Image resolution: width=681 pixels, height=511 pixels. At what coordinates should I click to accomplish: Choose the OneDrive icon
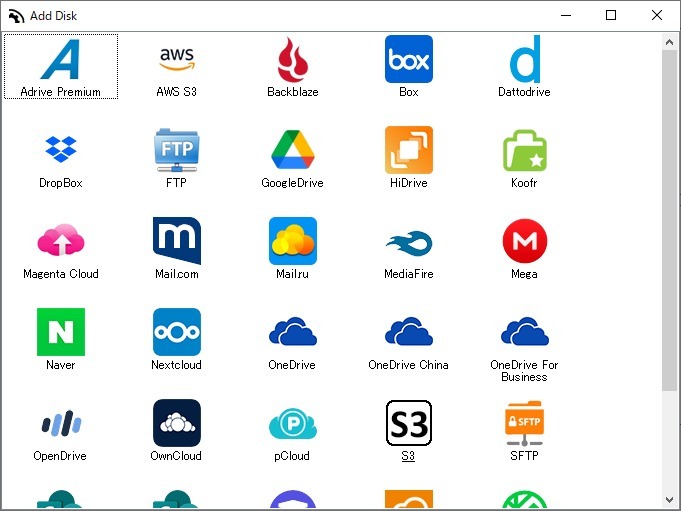tap(293, 331)
